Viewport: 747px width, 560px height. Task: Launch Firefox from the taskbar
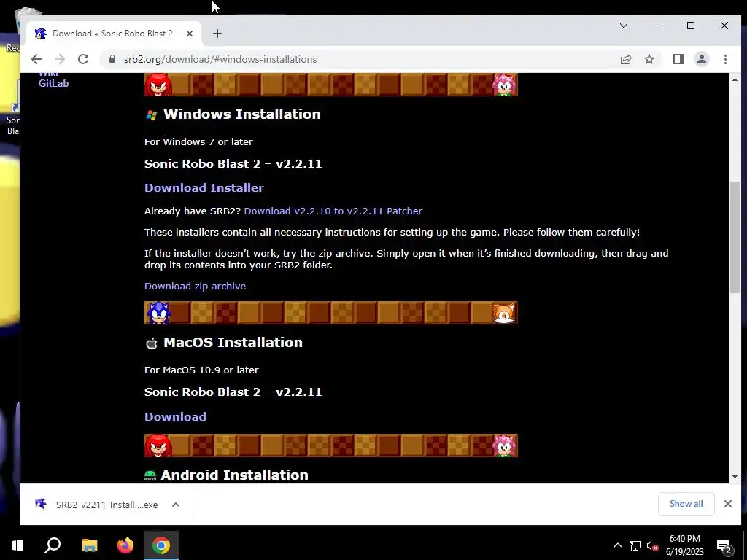[125, 545]
